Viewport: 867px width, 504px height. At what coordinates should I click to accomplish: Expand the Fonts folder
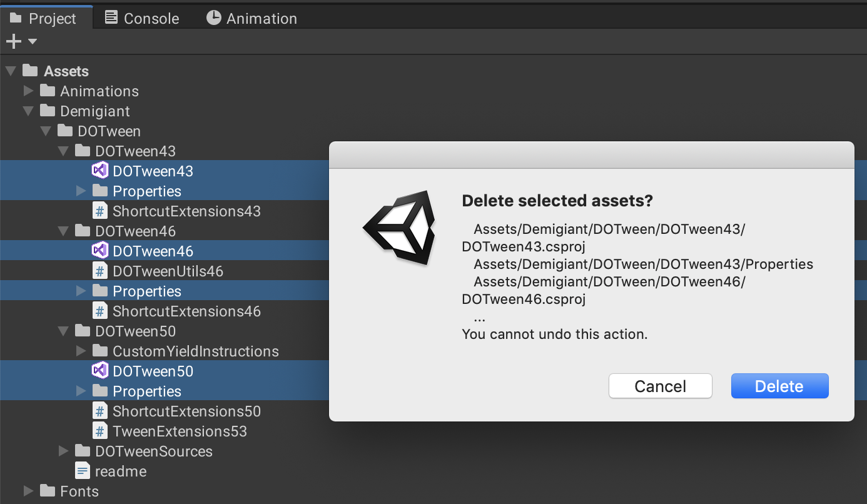28,491
